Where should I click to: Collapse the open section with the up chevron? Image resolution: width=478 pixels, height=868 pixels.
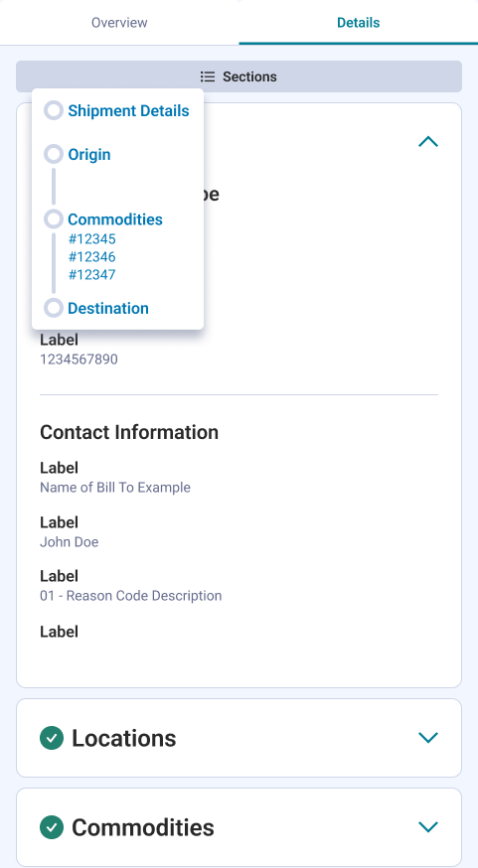pos(428,142)
